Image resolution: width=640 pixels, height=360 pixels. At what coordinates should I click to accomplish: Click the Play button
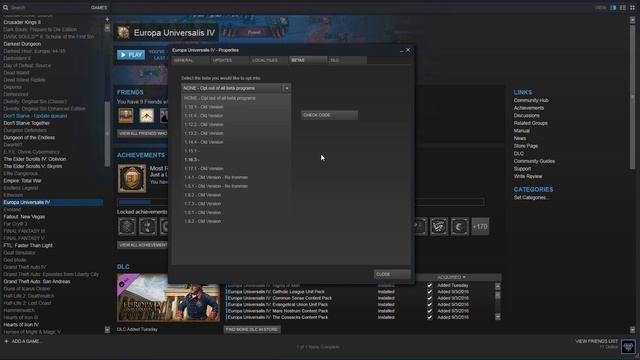(131, 55)
